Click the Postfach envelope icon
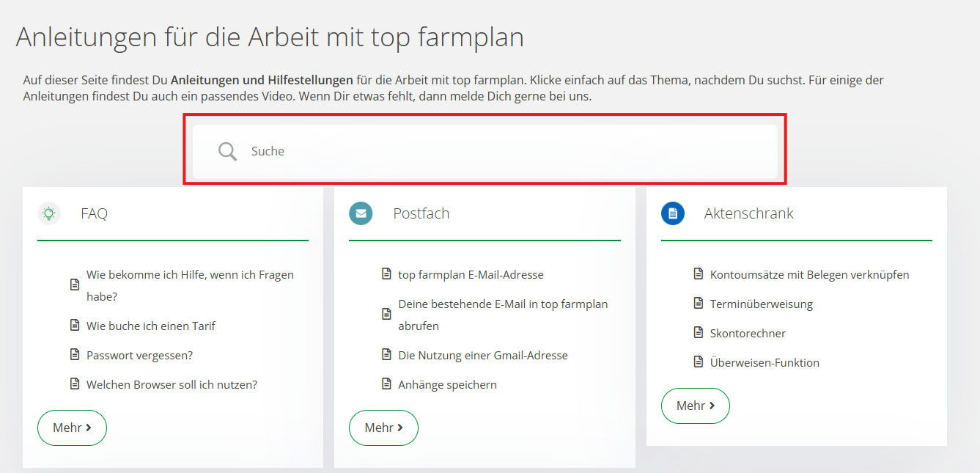 [361, 213]
